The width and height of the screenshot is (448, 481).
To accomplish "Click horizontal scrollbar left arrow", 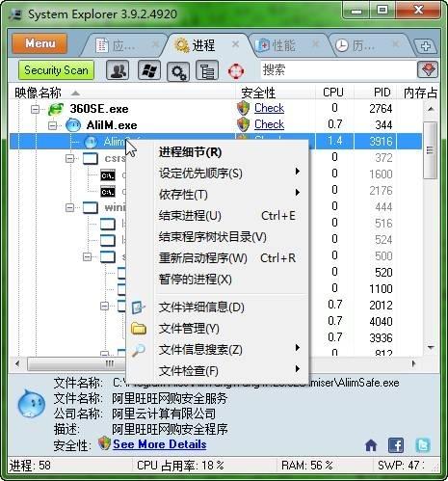I will [x=17, y=364].
